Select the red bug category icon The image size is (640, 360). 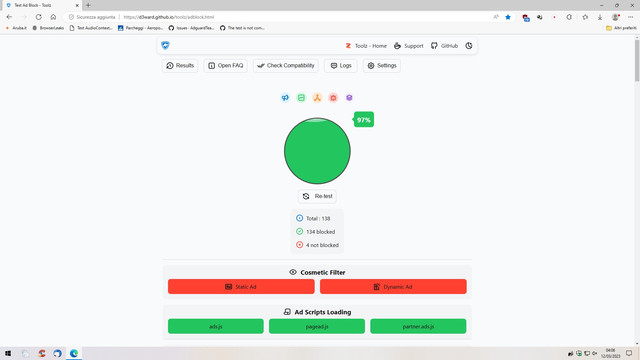point(333,98)
